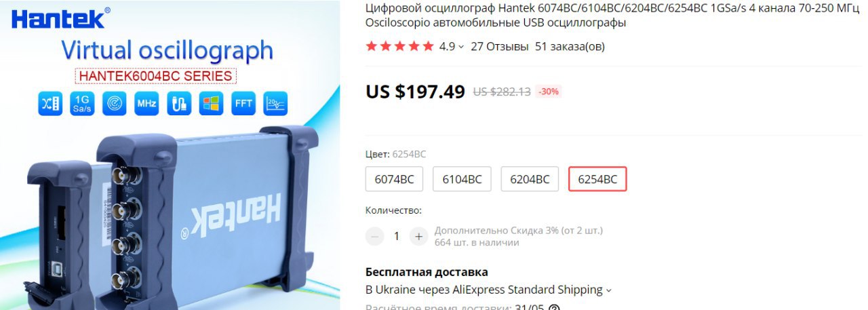Open the Hantek oscilloscope product image
The height and width of the screenshot is (310, 868).
(x=170, y=155)
